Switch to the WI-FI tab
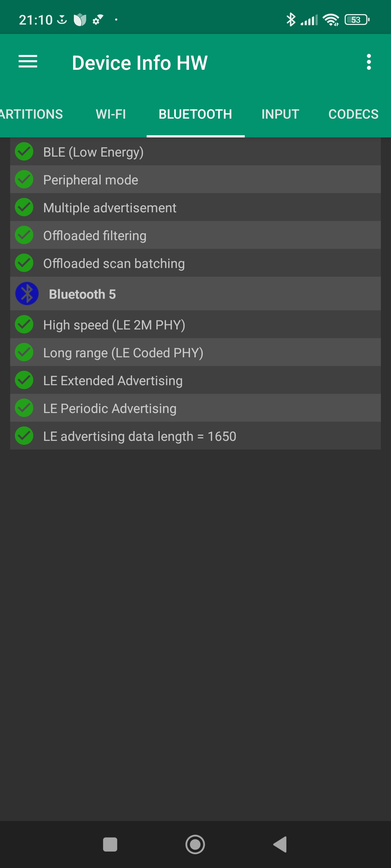 tap(111, 114)
